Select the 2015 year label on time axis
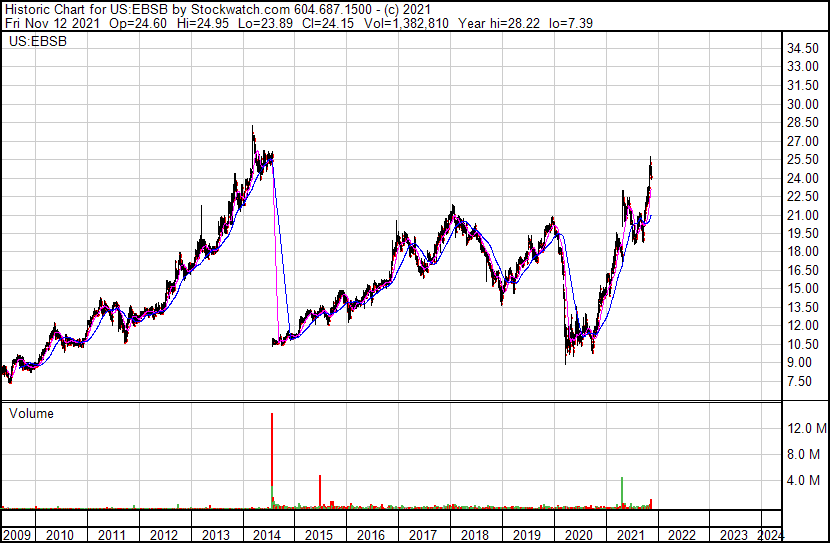 coord(319,535)
